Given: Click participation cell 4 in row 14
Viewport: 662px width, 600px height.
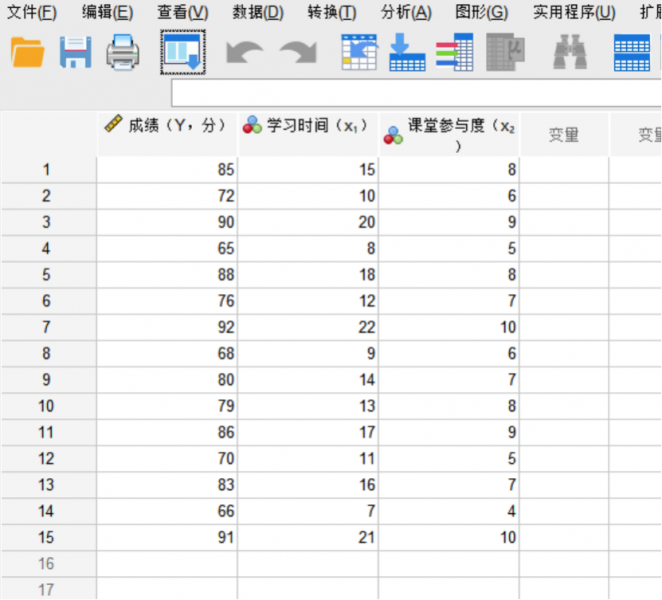Looking at the screenshot, I should (449, 511).
